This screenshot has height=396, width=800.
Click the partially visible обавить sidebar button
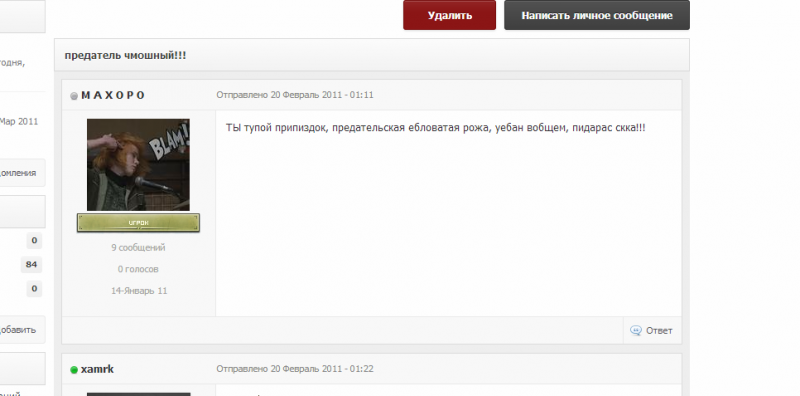point(22,330)
